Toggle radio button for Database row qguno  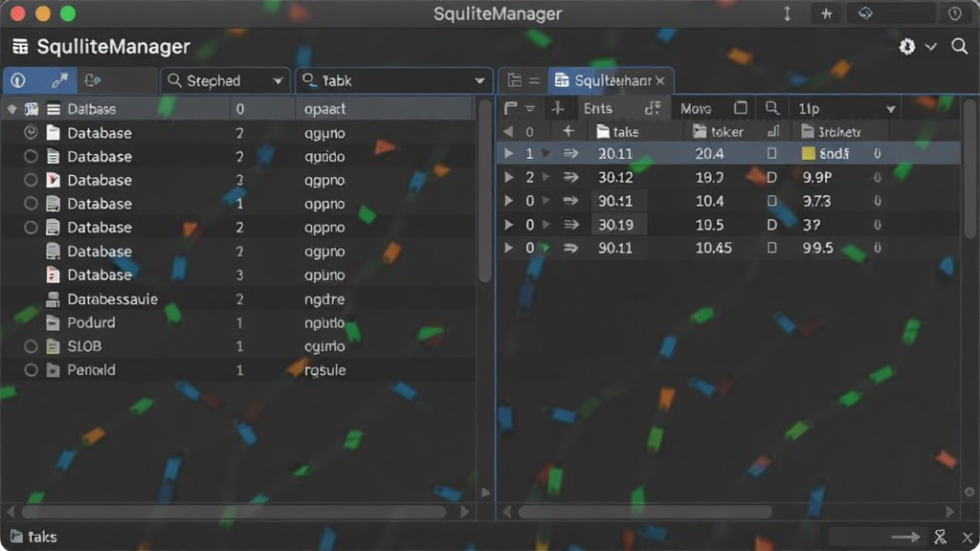point(31,132)
